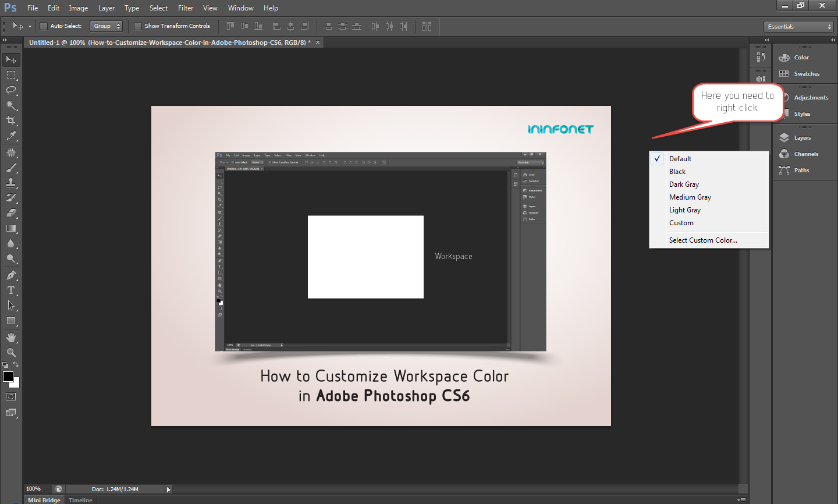Open the Essentials workspace switcher
This screenshot has height=504, width=838.
pyautogui.click(x=798, y=26)
